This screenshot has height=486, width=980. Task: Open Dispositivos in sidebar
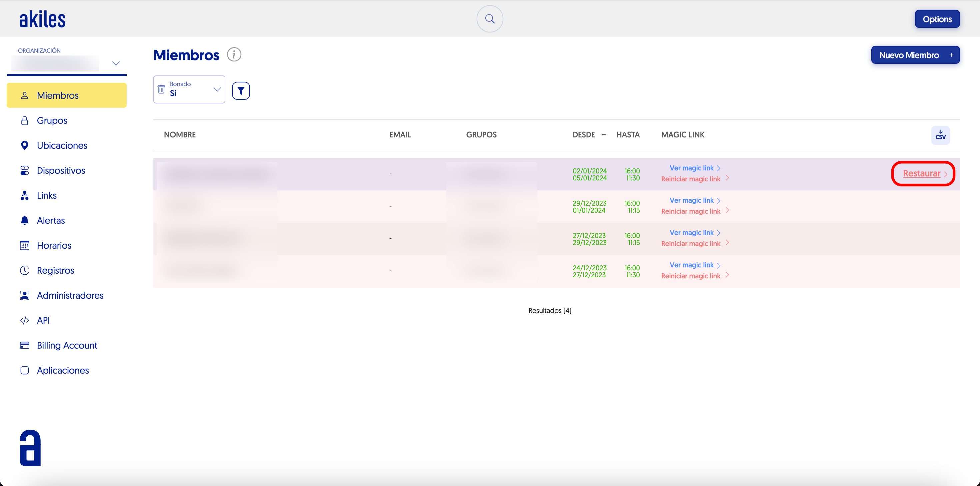point(61,170)
